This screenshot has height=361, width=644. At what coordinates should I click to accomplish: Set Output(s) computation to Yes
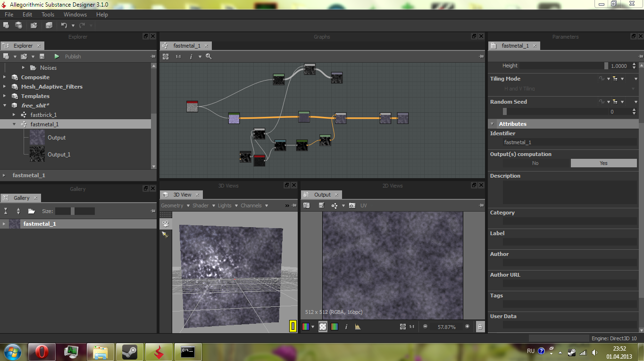604,163
